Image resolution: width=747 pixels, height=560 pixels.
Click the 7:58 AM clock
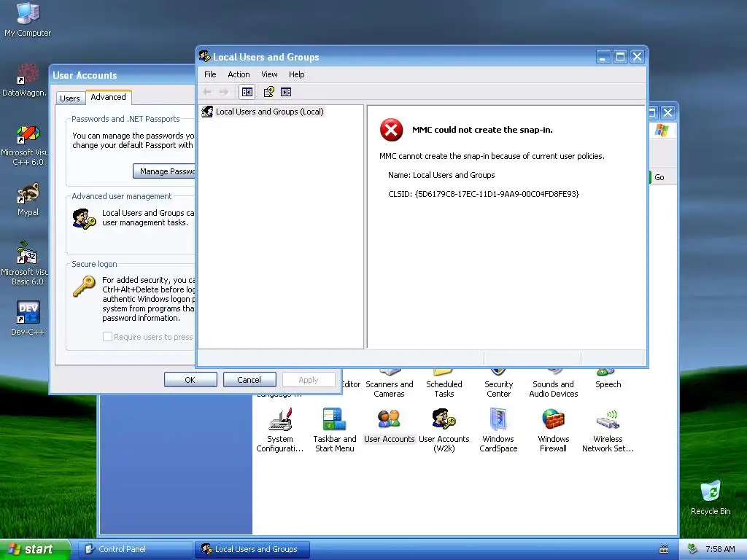click(x=720, y=549)
